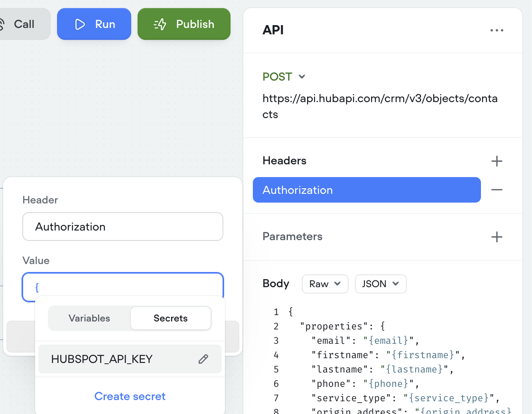Viewport: 532px width, 414px height.
Task: Switch to the Secrets tab
Action: coord(171,318)
